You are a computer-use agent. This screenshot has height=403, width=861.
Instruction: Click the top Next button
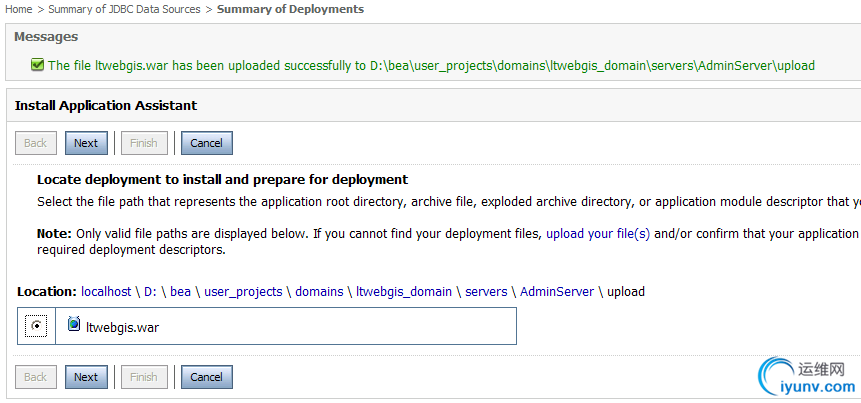tap(86, 143)
